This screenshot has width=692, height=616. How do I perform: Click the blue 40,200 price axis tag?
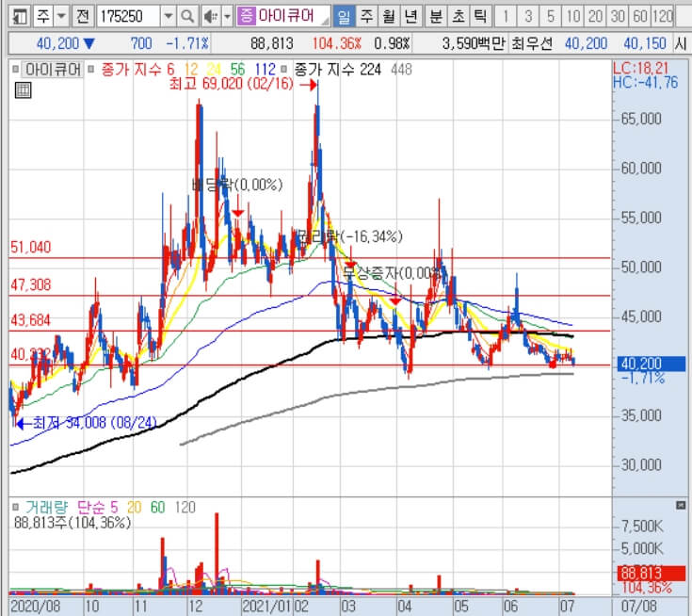(x=651, y=364)
